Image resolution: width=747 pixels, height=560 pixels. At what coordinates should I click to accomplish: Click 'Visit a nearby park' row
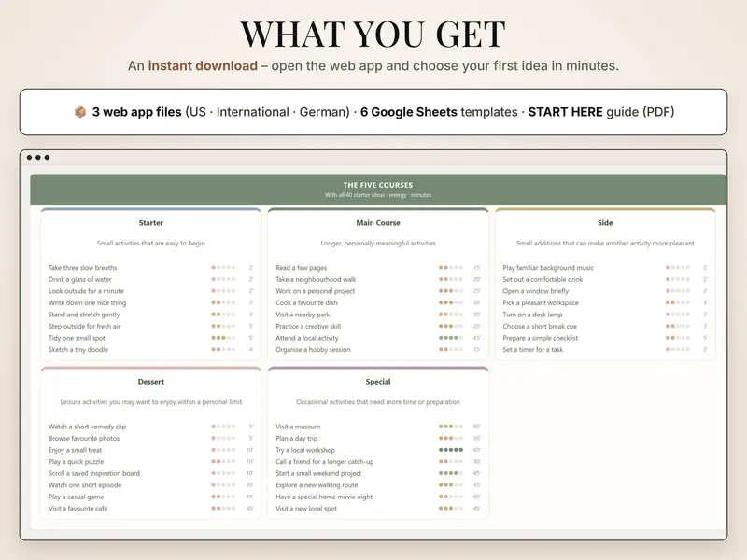[x=378, y=315]
